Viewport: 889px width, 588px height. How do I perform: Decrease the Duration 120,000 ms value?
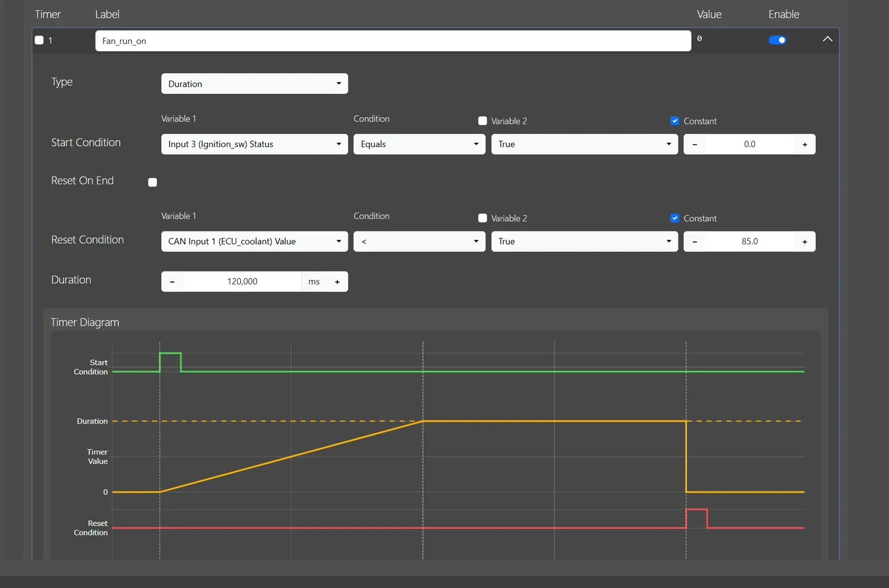coord(172,282)
